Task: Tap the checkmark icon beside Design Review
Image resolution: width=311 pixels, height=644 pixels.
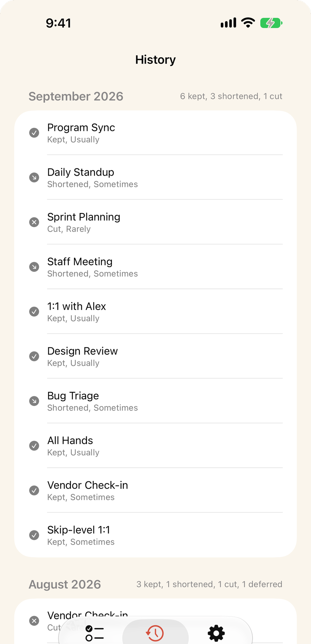Action: point(34,356)
